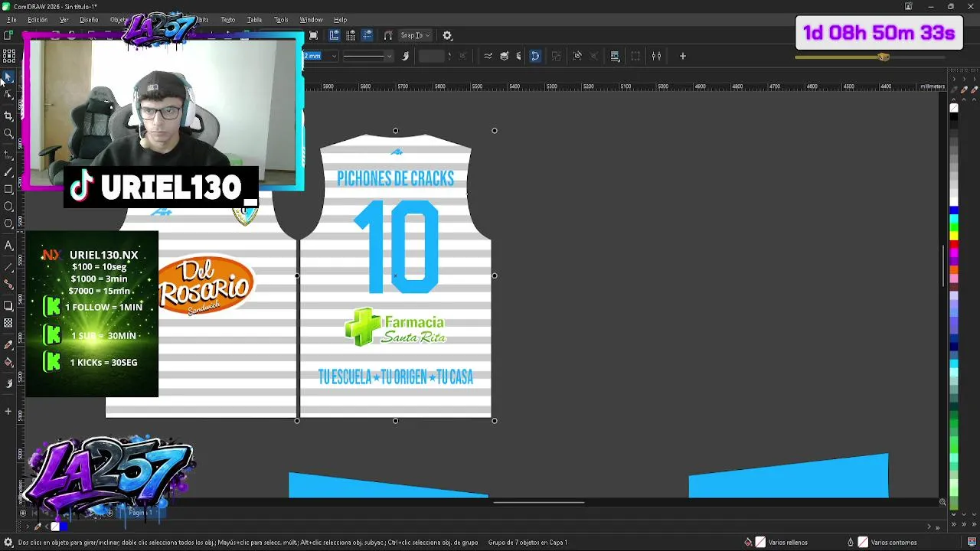The width and height of the screenshot is (980, 551).
Task: Open the Diseño menu
Action: [x=89, y=20]
